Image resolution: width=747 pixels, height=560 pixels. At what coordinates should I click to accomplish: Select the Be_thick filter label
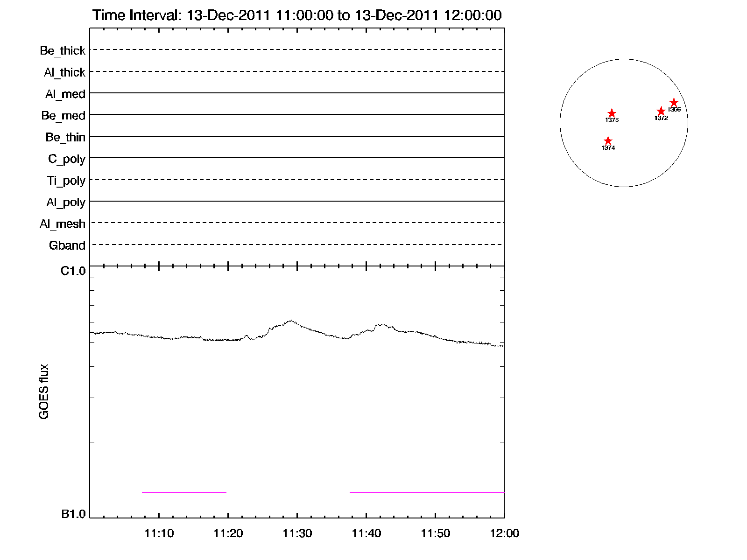pos(63,50)
